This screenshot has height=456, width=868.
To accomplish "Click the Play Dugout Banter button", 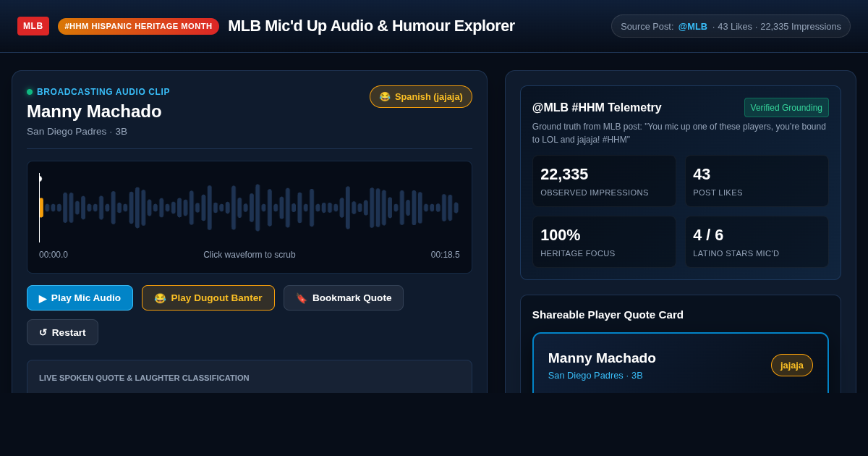I will (x=208, y=297).
